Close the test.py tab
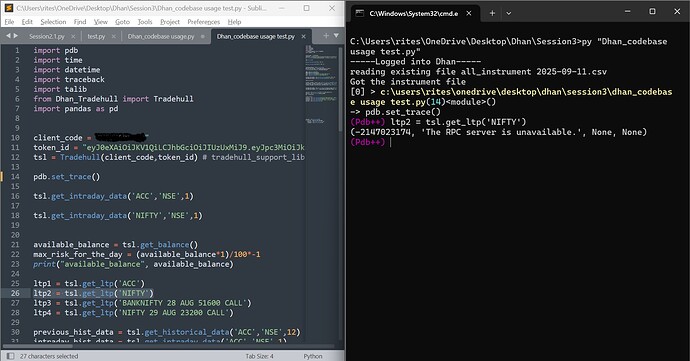Screen dimensions: 690x361 click(114, 37)
